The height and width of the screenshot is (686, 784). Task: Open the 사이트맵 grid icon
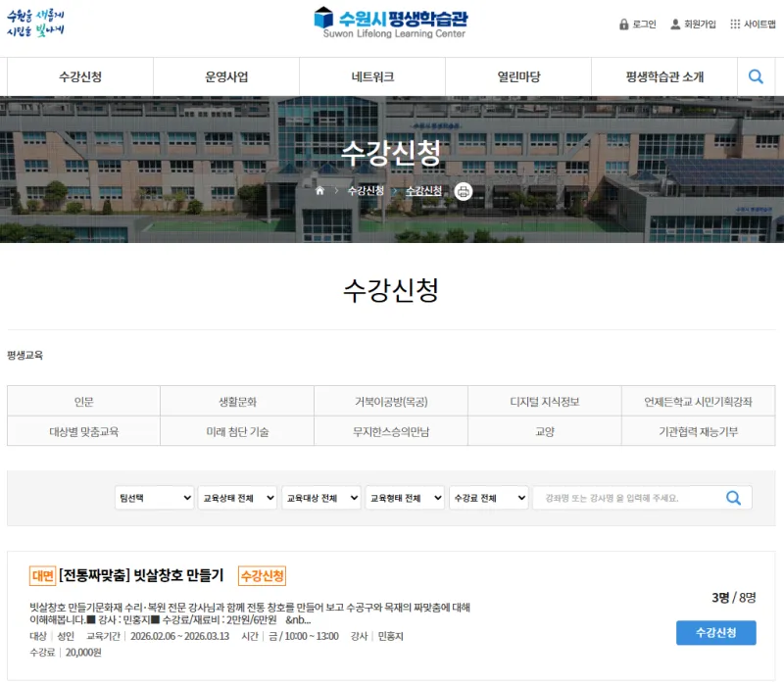point(735,24)
